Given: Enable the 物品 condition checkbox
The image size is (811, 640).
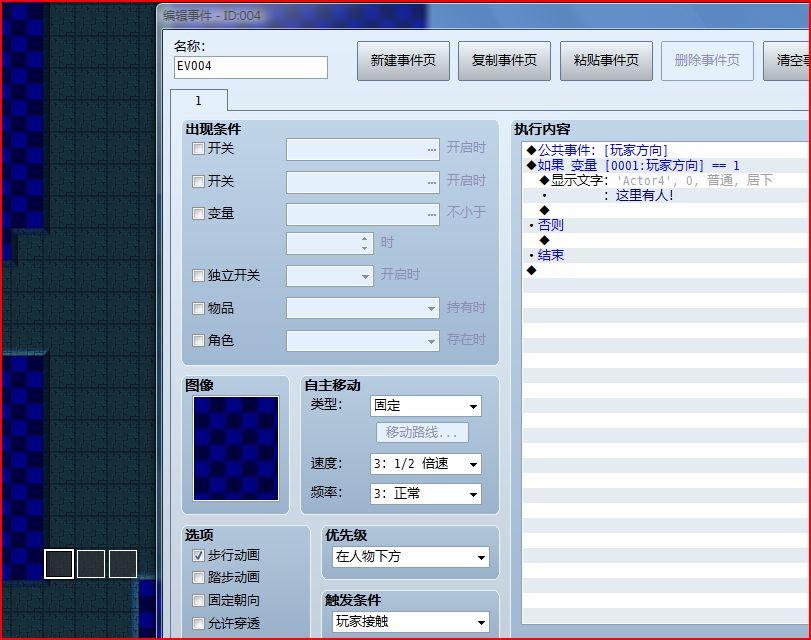Looking at the screenshot, I should click(198, 308).
